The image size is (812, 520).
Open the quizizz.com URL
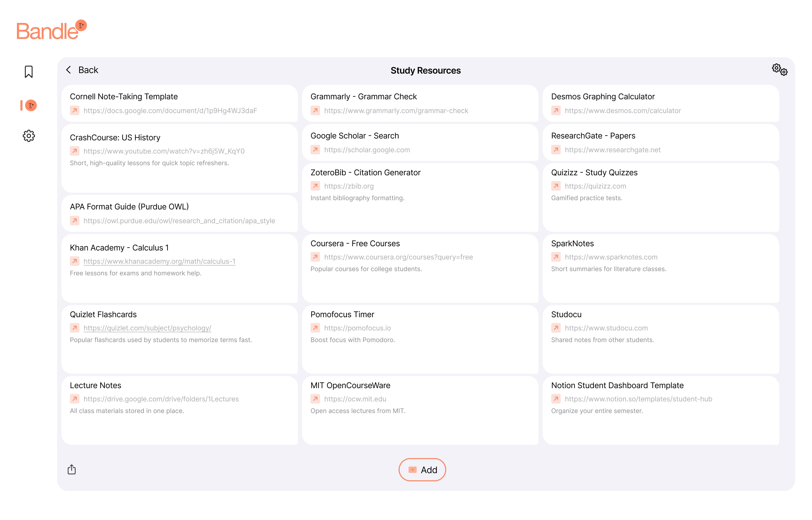(x=595, y=186)
